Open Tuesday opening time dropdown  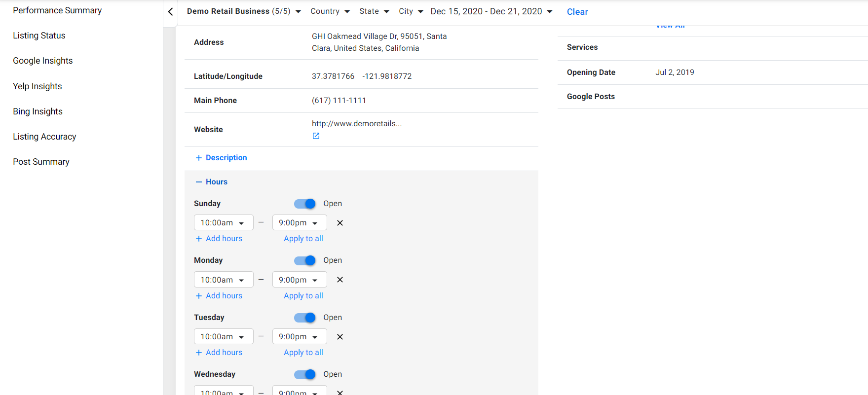pos(224,337)
